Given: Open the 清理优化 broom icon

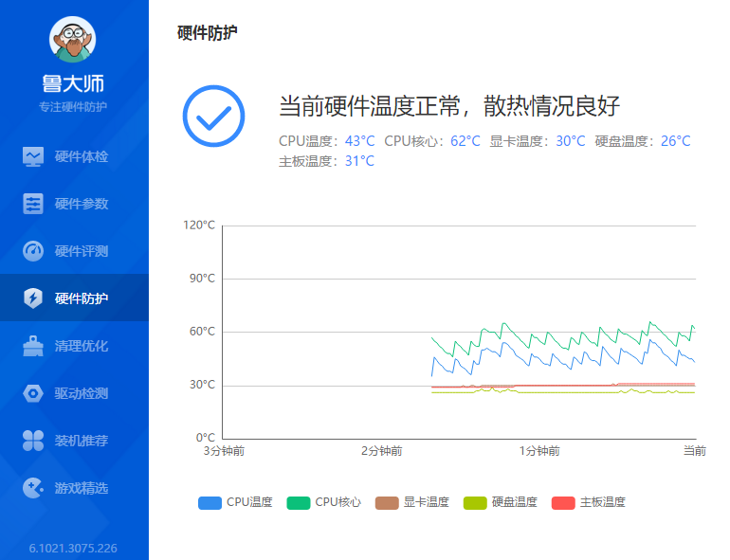Looking at the screenshot, I should click(x=33, y=346).
